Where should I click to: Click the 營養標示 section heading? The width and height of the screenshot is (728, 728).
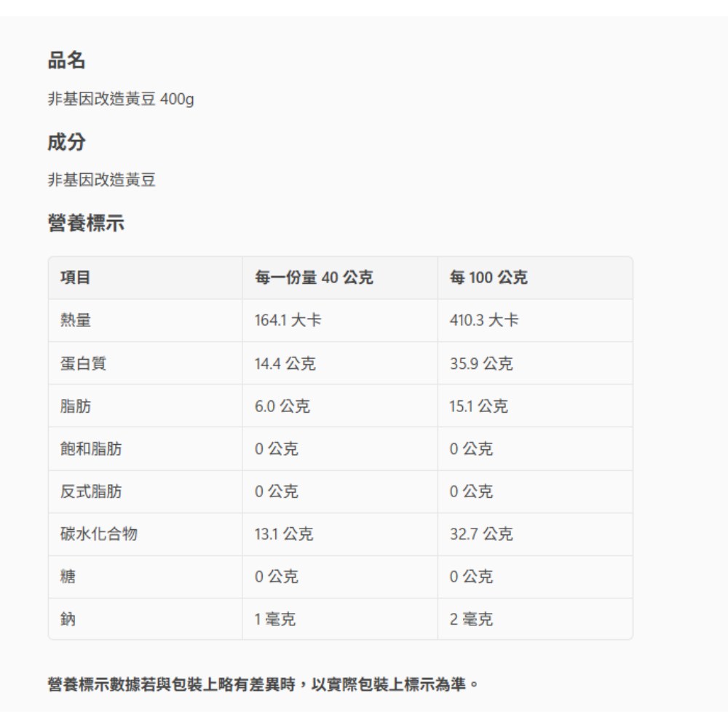pyautogui.click(x=86, y=224)
